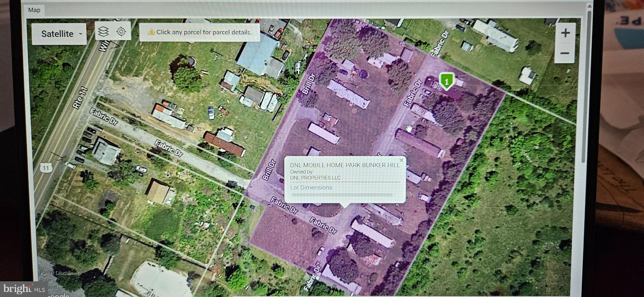644x297 pixels.
Task: Open the Satellite map type dropdown
Action: 58,34
